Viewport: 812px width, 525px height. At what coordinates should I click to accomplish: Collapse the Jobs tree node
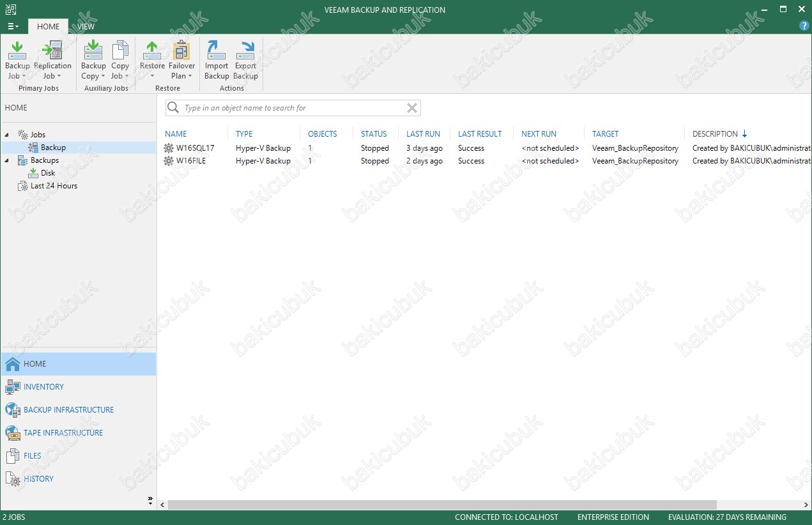point(7,135)
